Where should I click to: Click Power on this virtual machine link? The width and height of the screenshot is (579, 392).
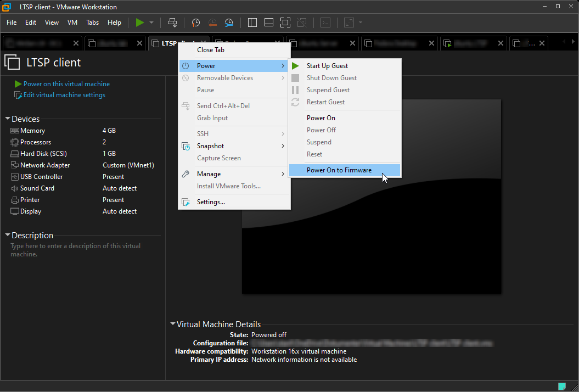66,84
